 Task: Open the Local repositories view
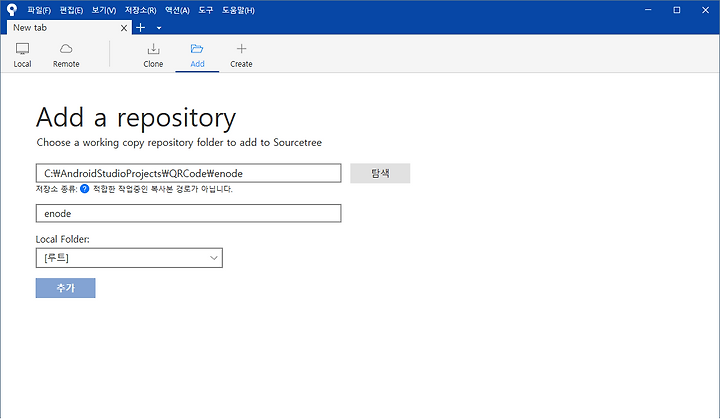(22, 55)
